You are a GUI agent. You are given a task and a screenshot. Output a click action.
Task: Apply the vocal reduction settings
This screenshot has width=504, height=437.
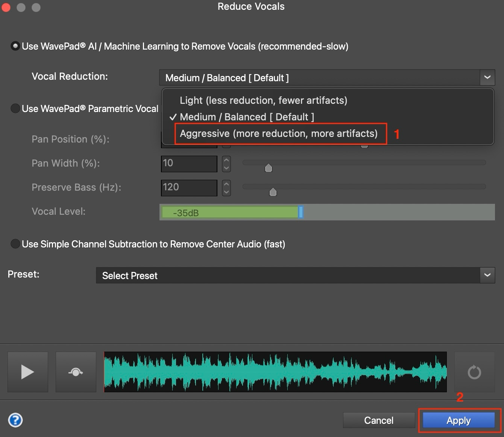click(x=458, y=420)
